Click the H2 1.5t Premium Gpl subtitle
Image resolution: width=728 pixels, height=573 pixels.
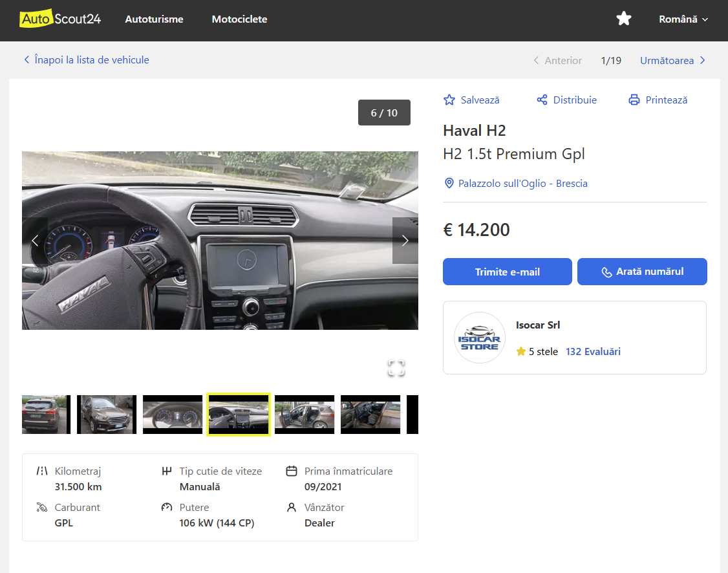click(x=513, y=154)
